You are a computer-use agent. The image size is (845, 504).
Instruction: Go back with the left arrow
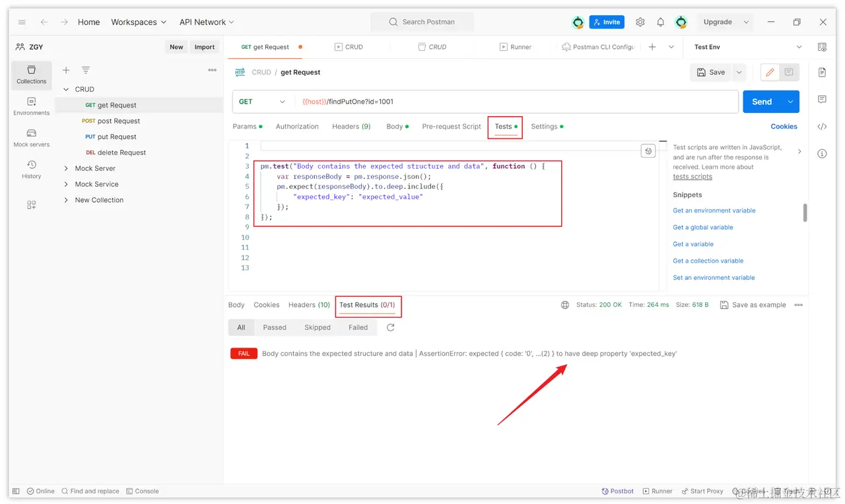tap(44, 22)
